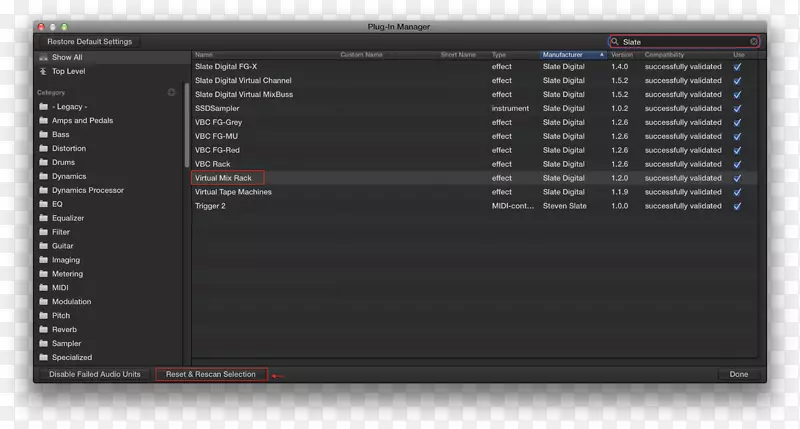Click the Show All icon

tap(43, 58)
